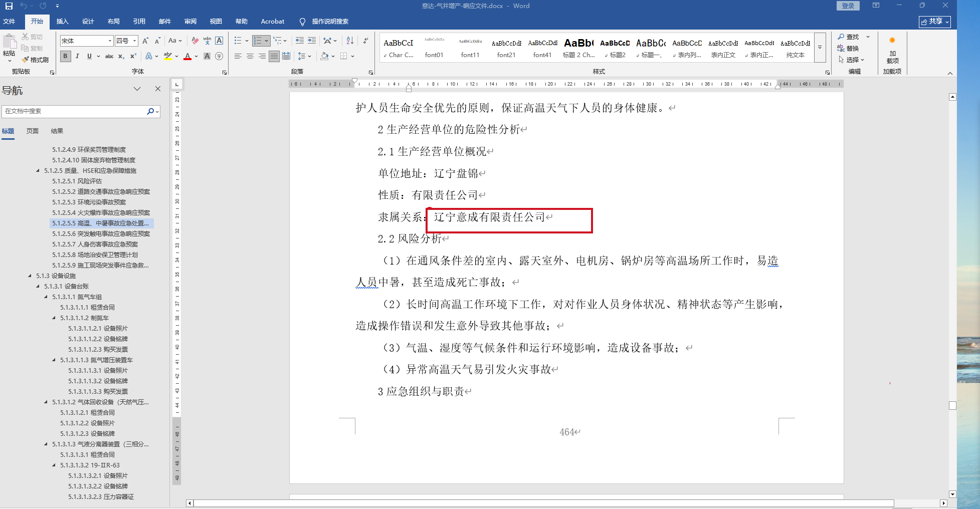The image size is (980, 509).
Task: Show the 结果 results tab in navigation
Action: point(57,131)
